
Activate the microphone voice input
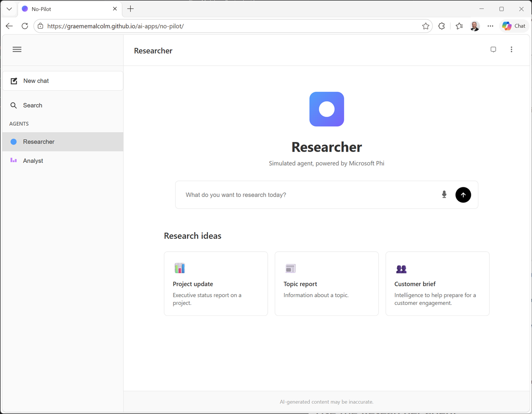pos(444,195)
